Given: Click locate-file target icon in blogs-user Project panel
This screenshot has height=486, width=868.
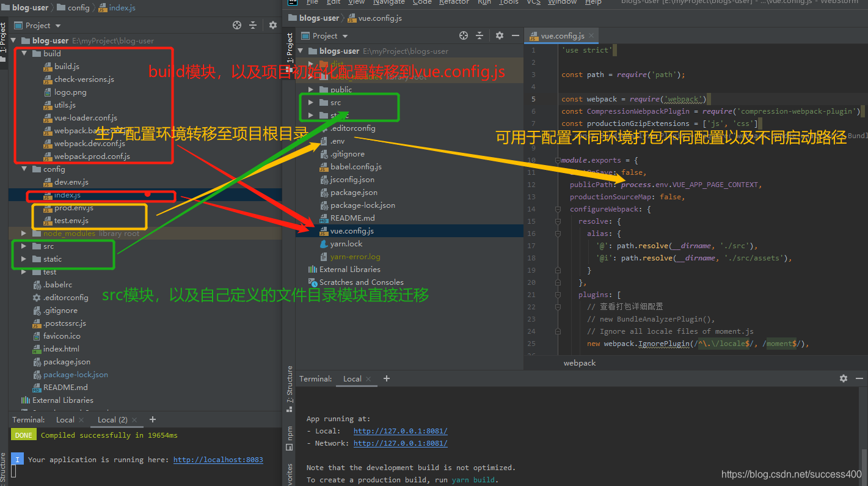Looking at the screenshot, I should [464, 35].
